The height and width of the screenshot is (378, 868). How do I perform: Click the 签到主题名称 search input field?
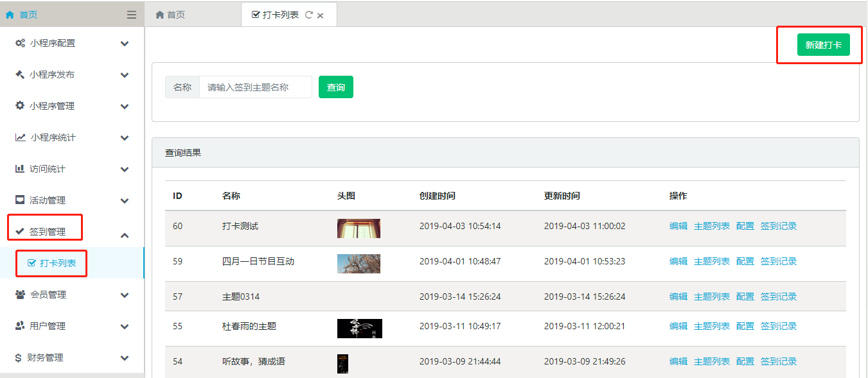coord(255,87)
